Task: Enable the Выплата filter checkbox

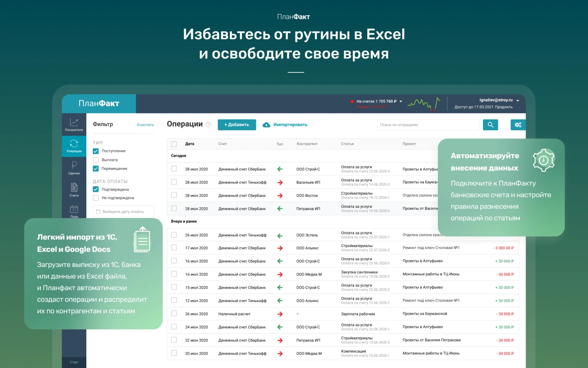Action: coord(96,160)
